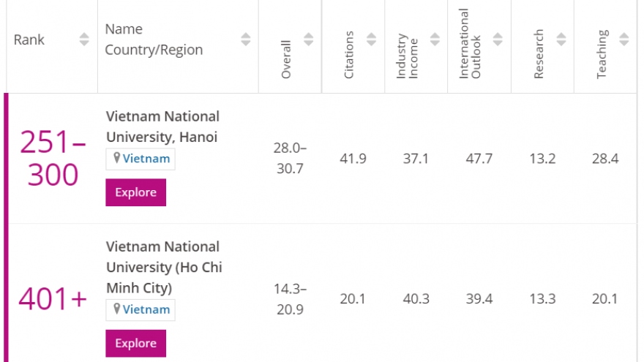644x362 pixels.
Task: Open the Vietnam link in the Ho Chi Minh City row
Action: click(x=146, y=309)
